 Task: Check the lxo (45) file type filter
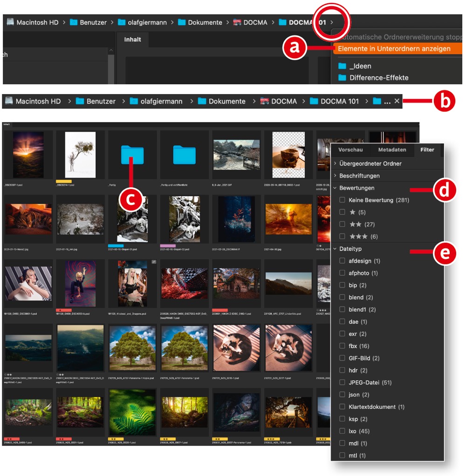coord(342,431)
